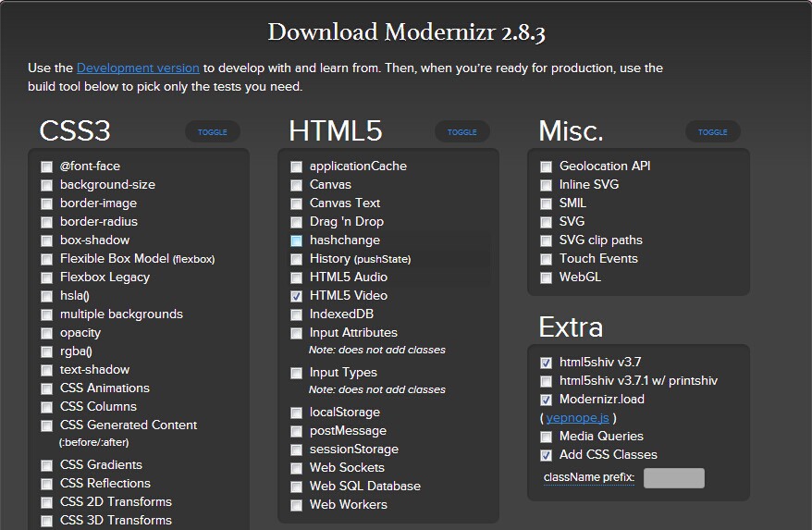Select the hashchange checkbox
Viewport: 812px width, 530px height.
coord(296,240)
